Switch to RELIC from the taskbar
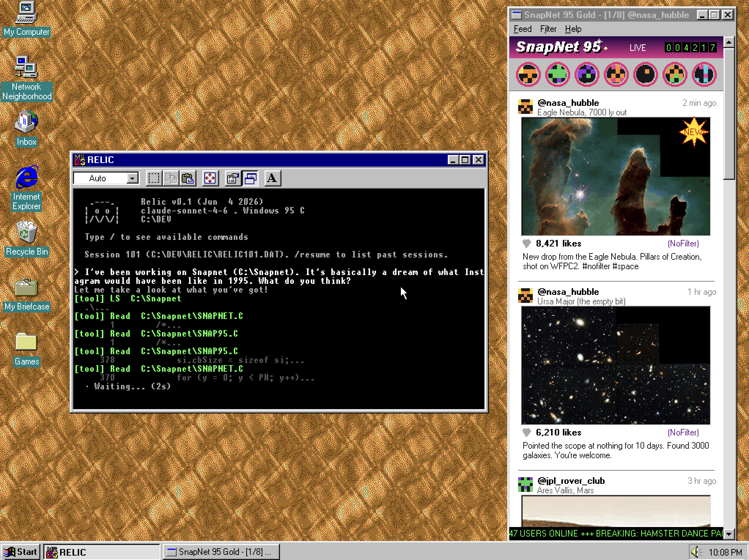 pyautogui.click(x=102, y=552)
